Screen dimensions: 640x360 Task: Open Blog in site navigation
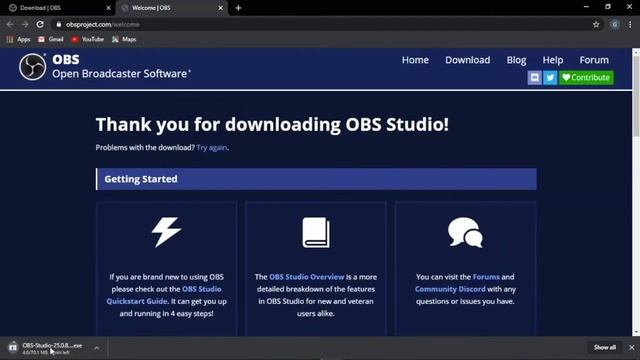[516, 60]
